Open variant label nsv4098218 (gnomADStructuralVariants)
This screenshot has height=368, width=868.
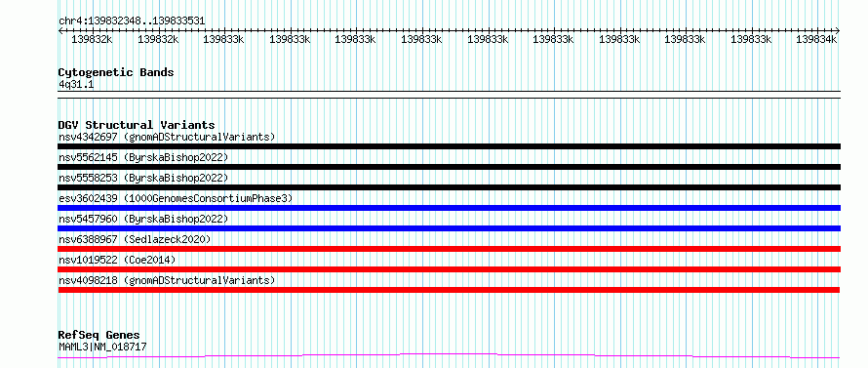167,280
